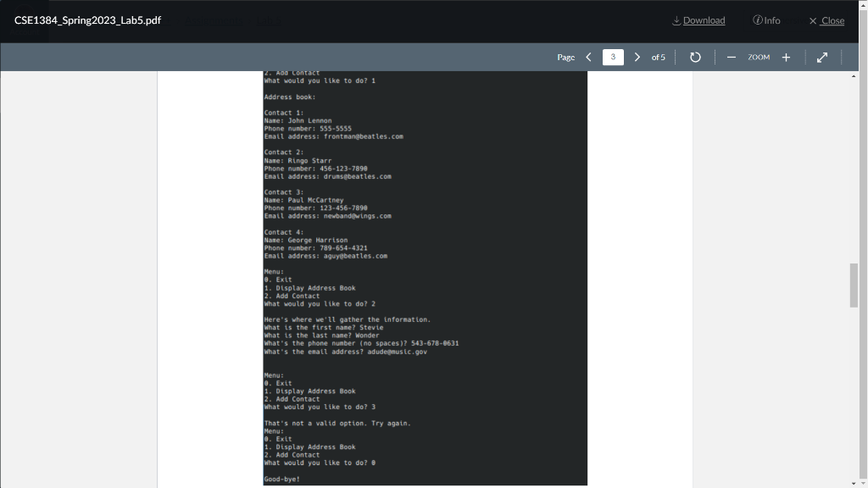Zoom out using the minus icon

[731, 57]
